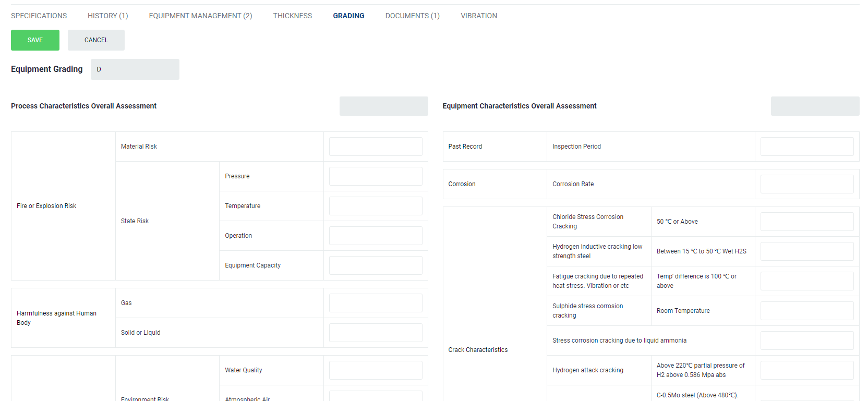This screenshot has height=401, width=868.
Task: Select the Inspection Period input field
Action: (806, 147)
